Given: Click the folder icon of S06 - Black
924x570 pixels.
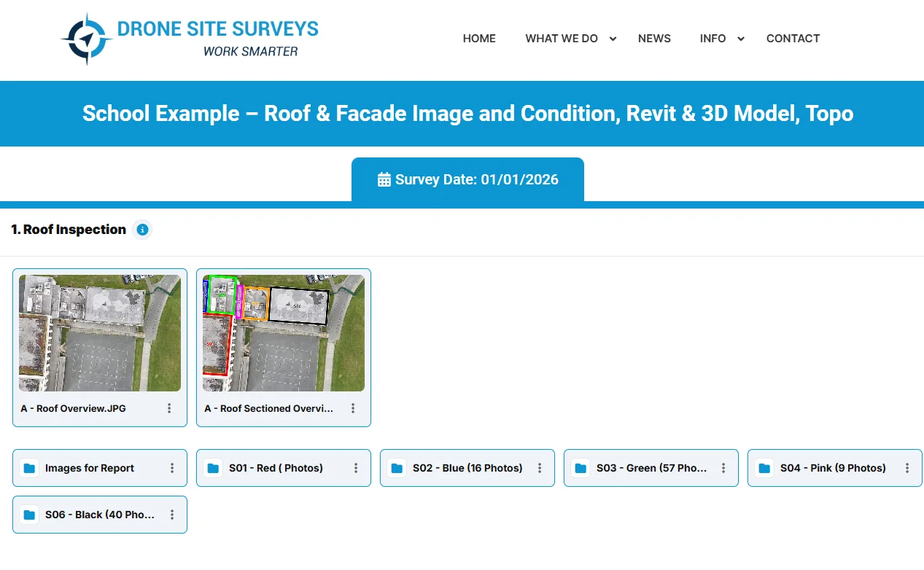Looking at the screenshot, I should [x=29, y=515].
